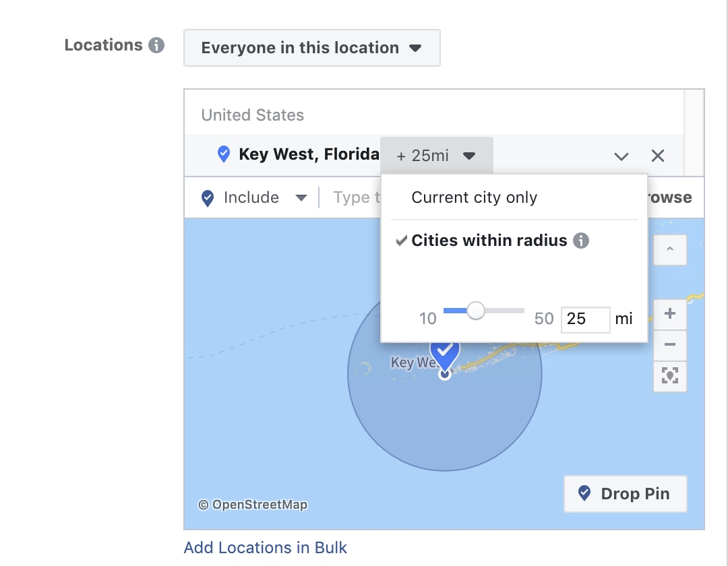Image resolution: width=728 pixels, height=566 pixels.
Task: Open Everyone in this location dropdown
Action: coord(311,48)
